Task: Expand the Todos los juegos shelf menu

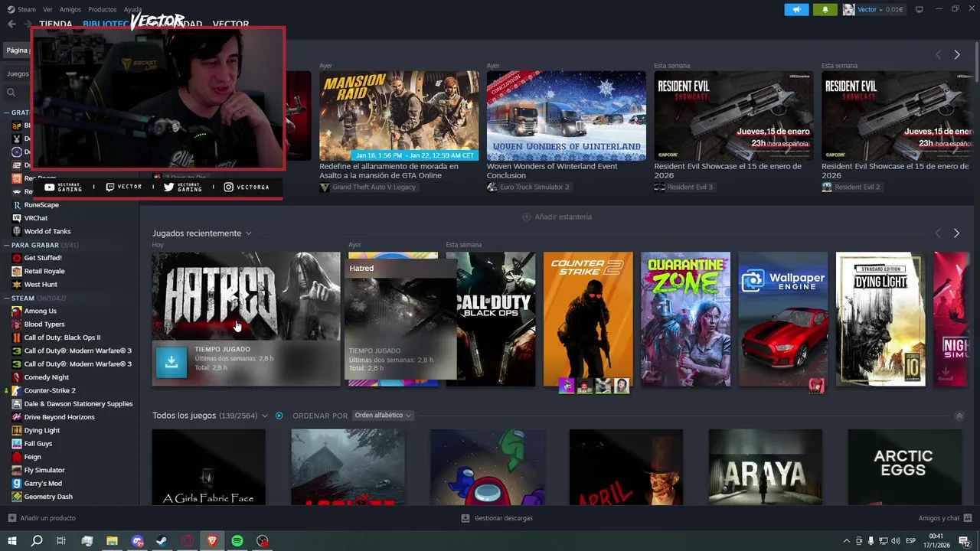Action: (x=265, y=416)
